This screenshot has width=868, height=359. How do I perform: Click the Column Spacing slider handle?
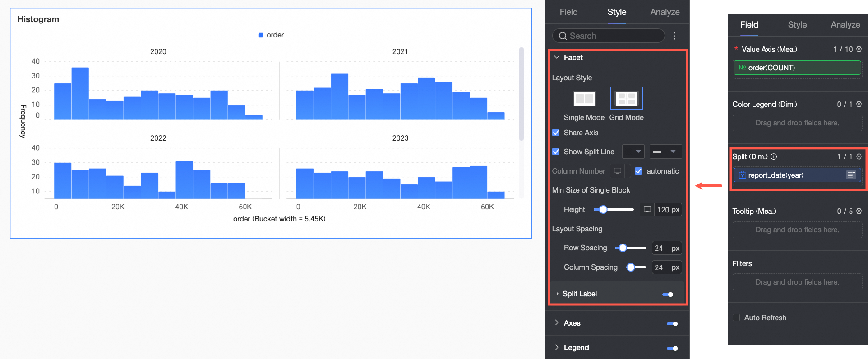coord(631,267)
